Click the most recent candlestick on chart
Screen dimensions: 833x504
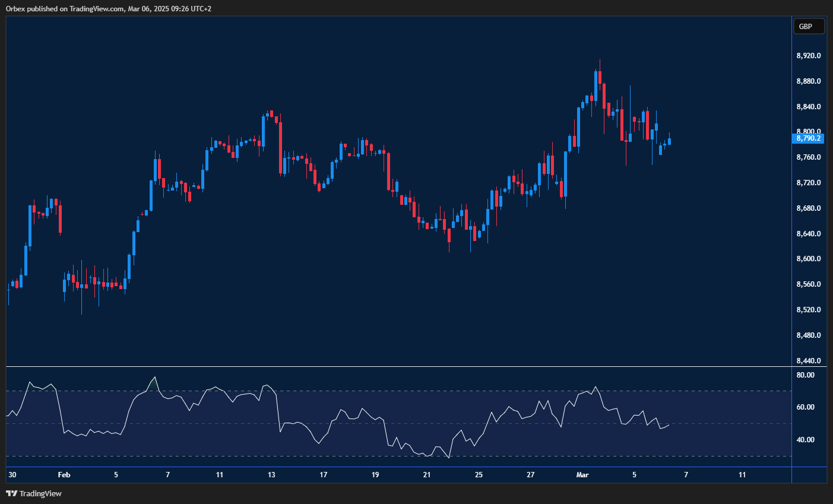(x=669, y=141)
